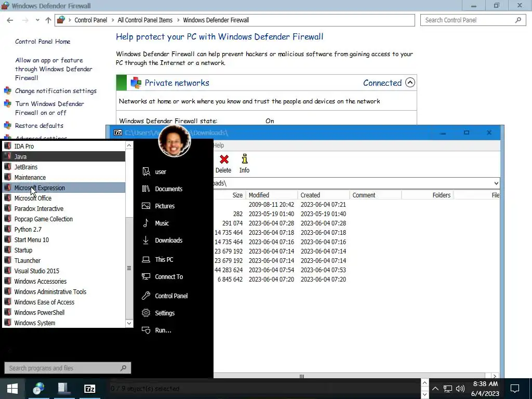Open the Python 2.7 folder
The height and width of the screenshot is (399, 532).
[64, 229]
